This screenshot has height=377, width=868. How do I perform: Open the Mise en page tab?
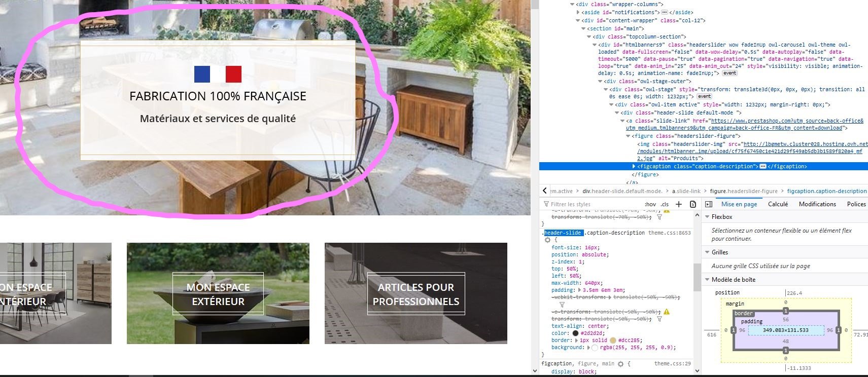coord(739,204)
